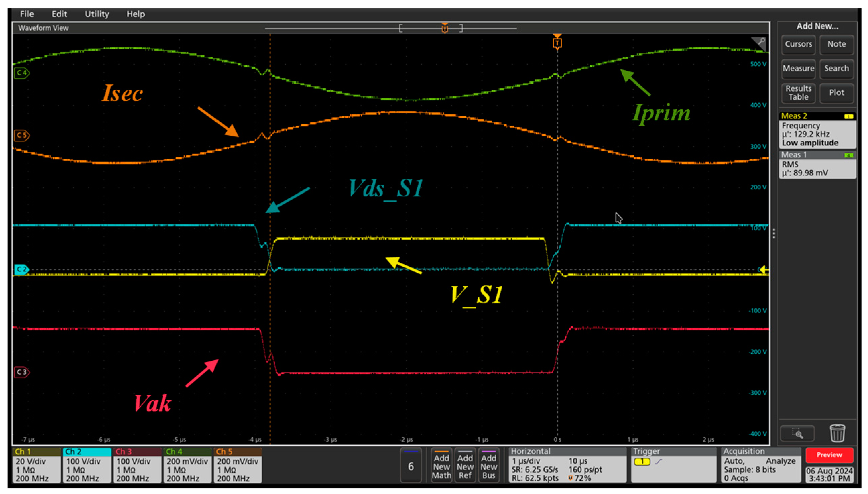Open the File menu
Viewport: 868px width, 494px height.
click(27, 14)
